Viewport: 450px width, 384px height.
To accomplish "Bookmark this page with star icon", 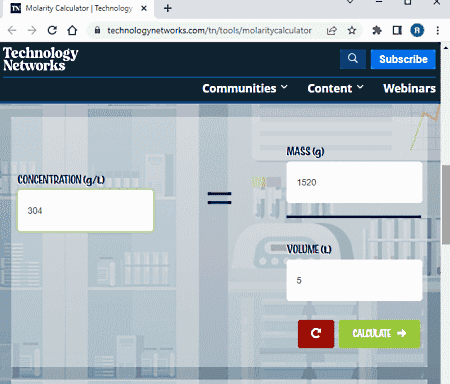I will click(352, 31).
